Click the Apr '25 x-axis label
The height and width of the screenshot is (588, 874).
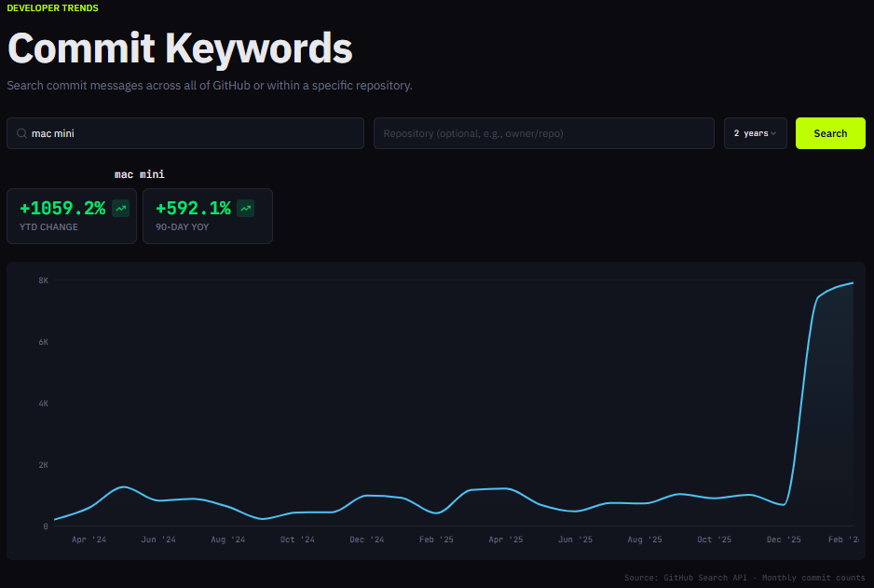coord(506,540)
